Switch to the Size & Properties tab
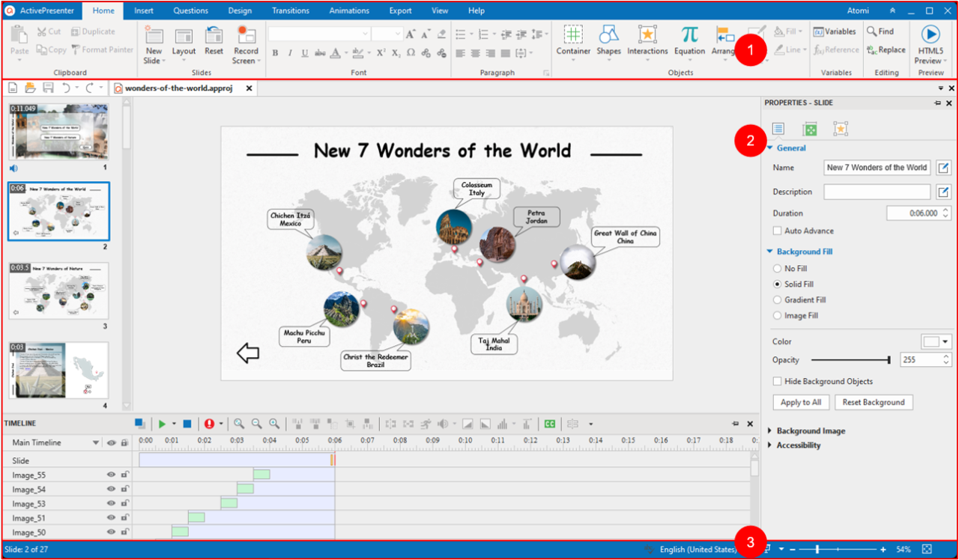Viewport: 959px width, 560px height. (810, 128)
